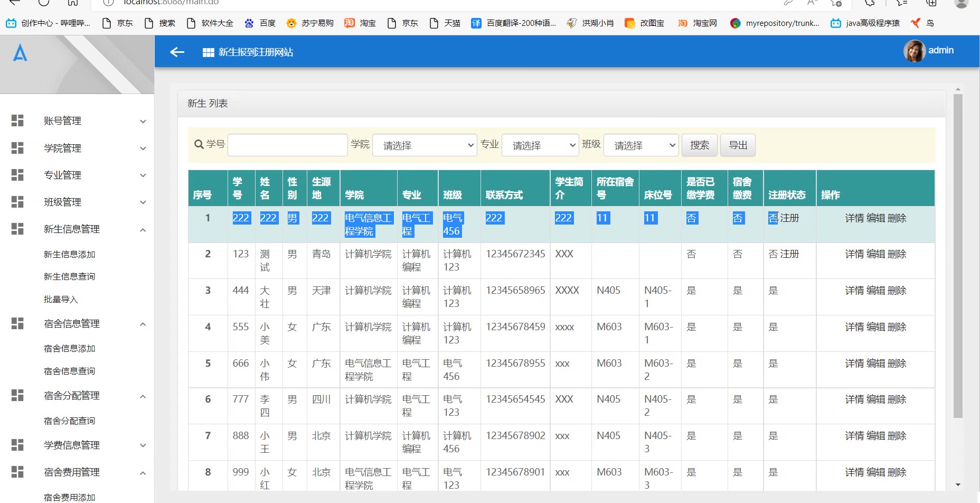Click the blue A logo in sidebar
This screenshot has width=980, height=503.
pyautogui.click(x=20, y=53)
